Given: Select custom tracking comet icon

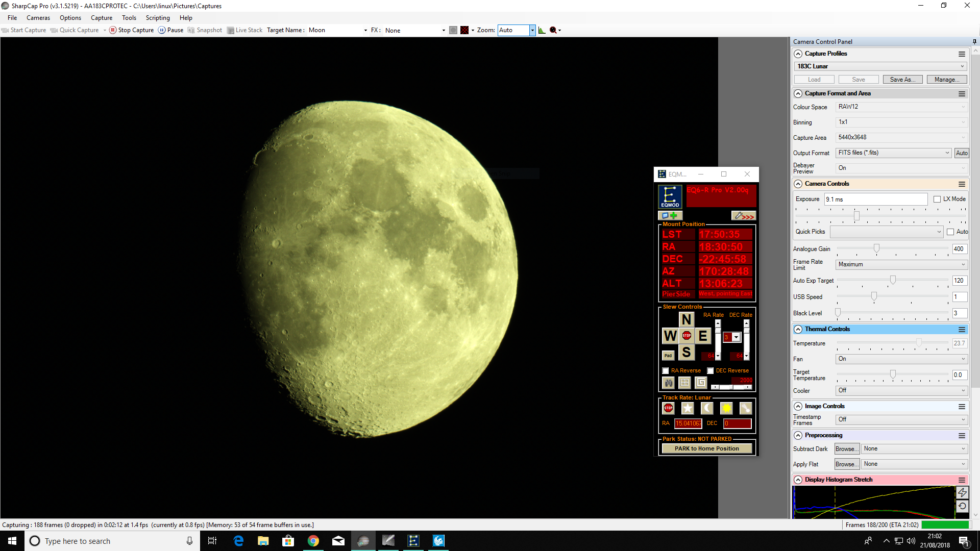Looking at the screenshot, I should [746, 408].
